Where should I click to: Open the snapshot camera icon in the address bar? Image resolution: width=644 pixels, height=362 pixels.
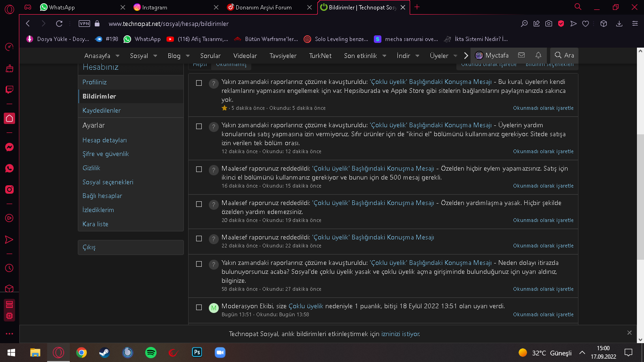pos(549,24)
